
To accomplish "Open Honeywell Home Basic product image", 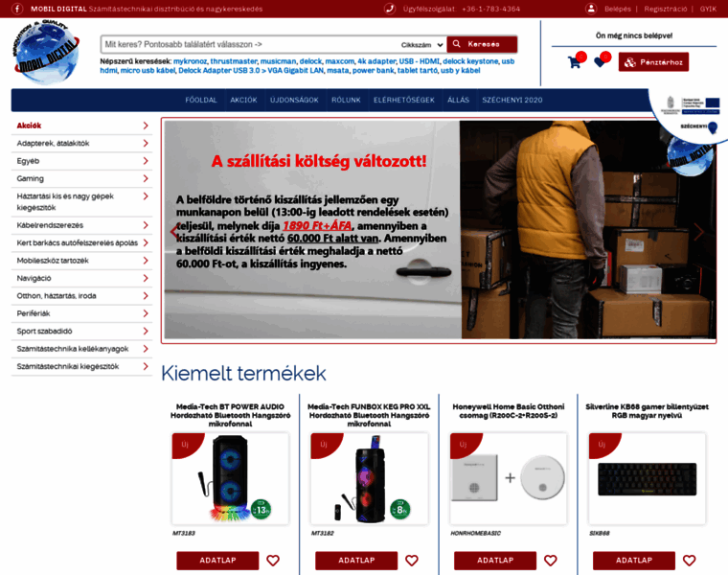I will pyautogui.click(x=508, y=478).
